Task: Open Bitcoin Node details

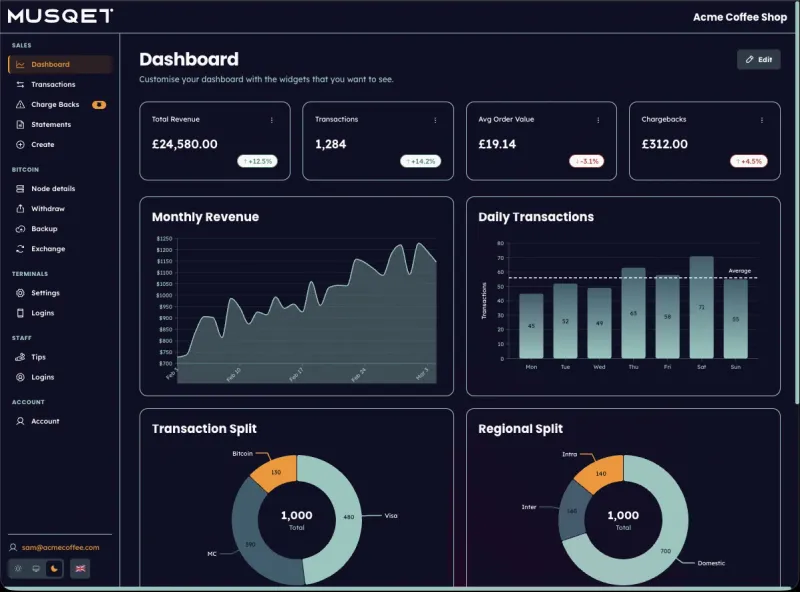Action: tap(52, 188)
